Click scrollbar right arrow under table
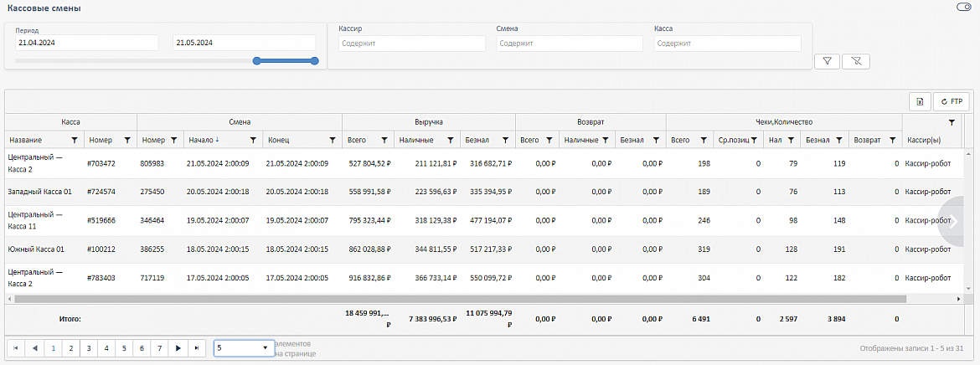This screenshot has width=980, height=365. 960,300
